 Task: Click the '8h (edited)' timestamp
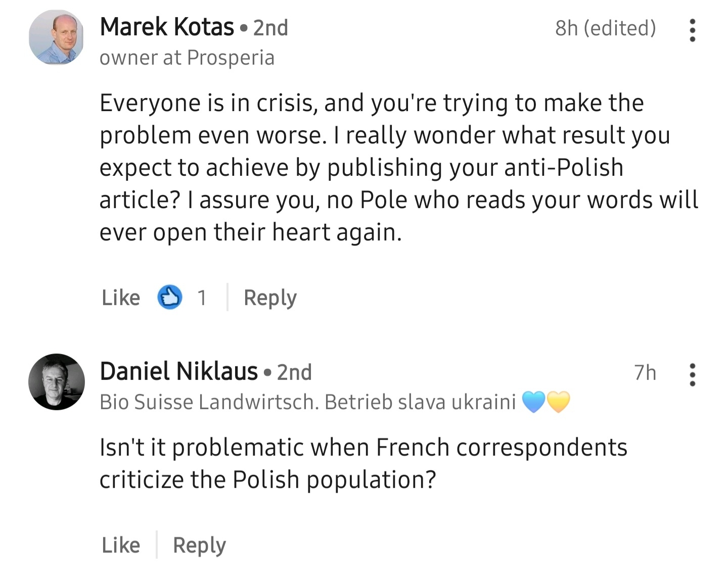point(605,28)
